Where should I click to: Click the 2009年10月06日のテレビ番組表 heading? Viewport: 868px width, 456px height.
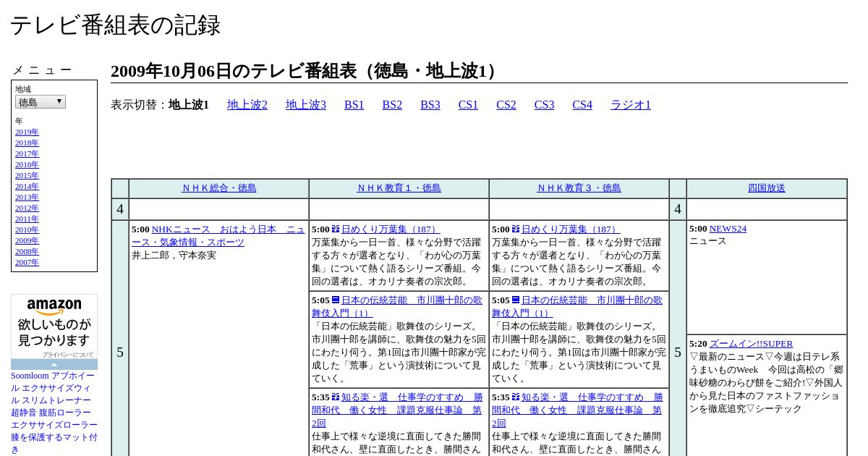pos(307,71)
